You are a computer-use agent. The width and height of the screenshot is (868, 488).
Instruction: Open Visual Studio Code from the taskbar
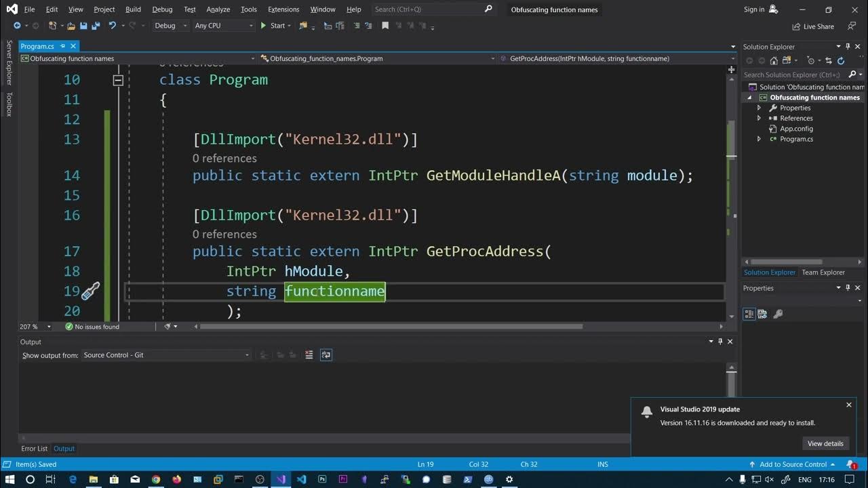coord(301,479)
